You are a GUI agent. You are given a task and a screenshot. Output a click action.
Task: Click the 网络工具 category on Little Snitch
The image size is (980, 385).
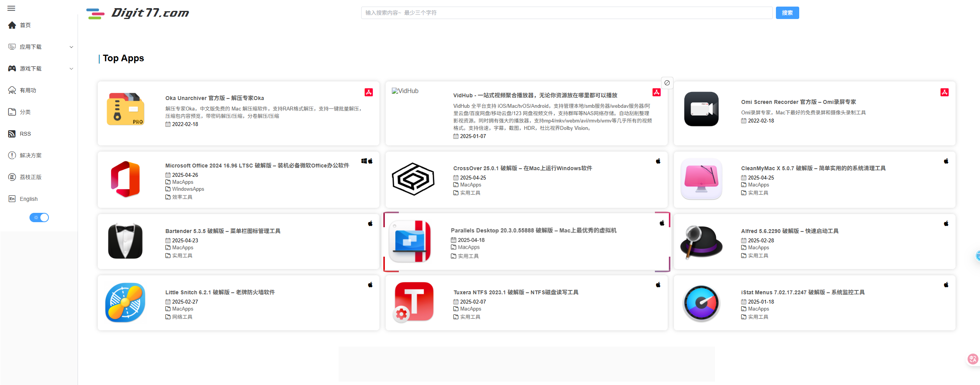pos(182,317)
